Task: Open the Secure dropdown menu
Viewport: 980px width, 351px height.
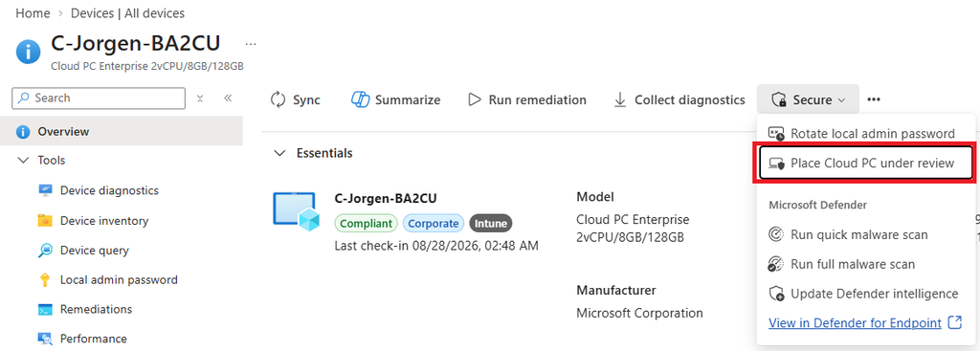Action: [x=808, y=99]
